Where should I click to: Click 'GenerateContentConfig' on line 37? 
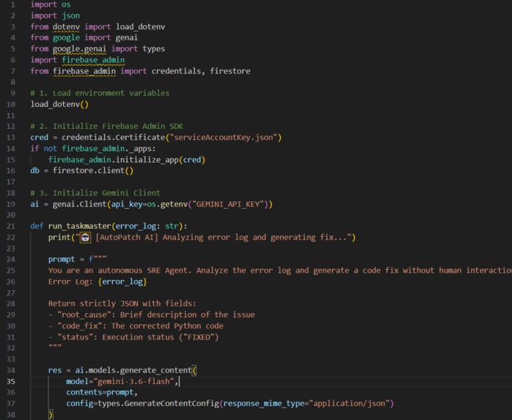coord(172,404)
